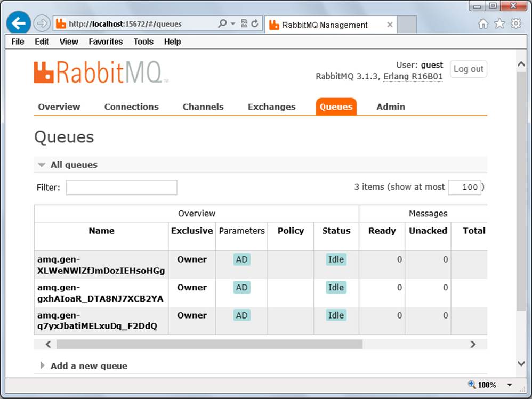Click the table's scroll right arrow
The width and height of the screenshot is (532, 399).
(473, 345)
